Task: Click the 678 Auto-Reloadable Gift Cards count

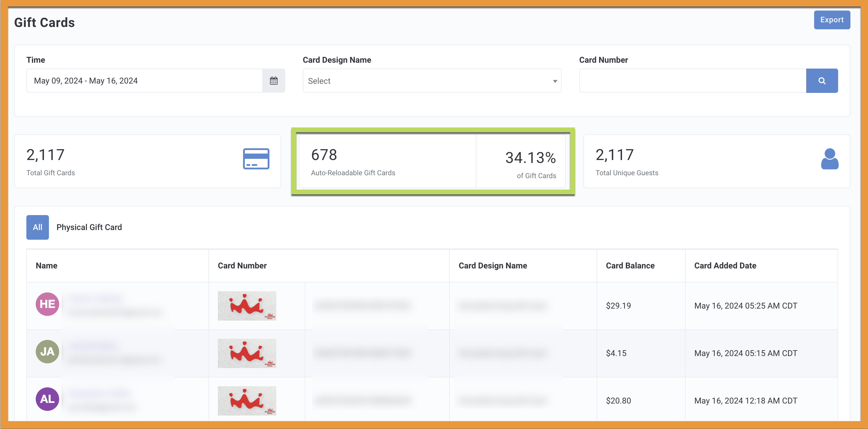Action: point(324,155)
